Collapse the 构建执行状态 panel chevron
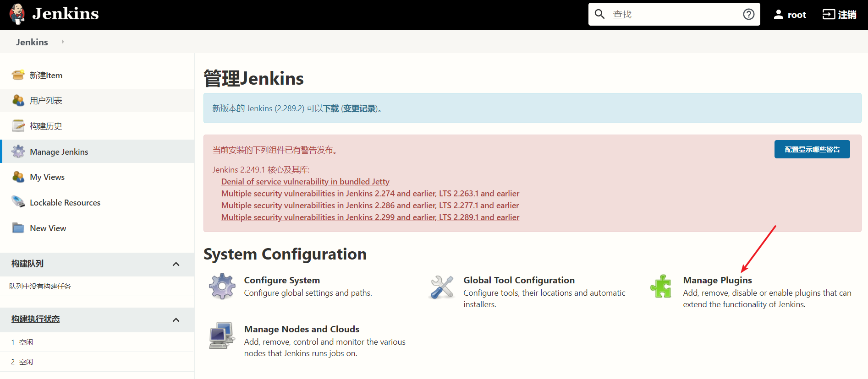Viewport: 868px width, 379px height. [x=176, y=320]
